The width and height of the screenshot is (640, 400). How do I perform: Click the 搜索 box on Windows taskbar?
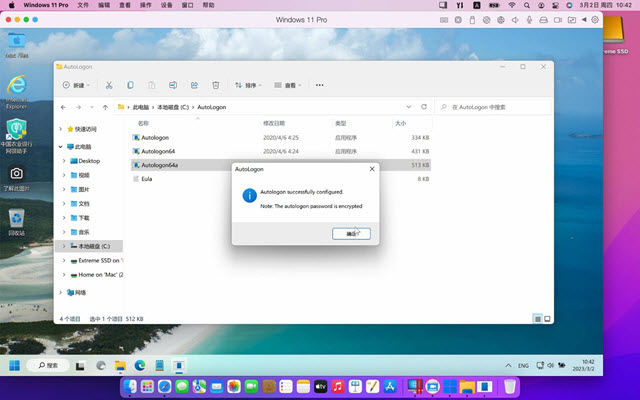pyautogui.click(x=48, y=365)
